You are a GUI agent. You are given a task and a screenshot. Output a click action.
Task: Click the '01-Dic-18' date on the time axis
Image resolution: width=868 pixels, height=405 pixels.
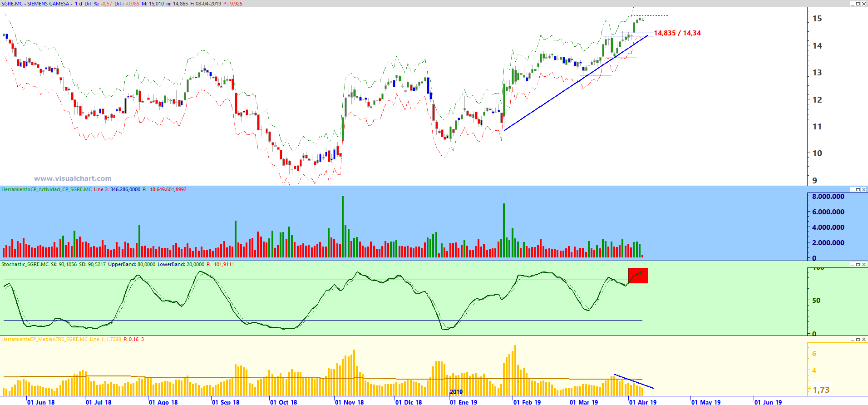coord(409,402)
